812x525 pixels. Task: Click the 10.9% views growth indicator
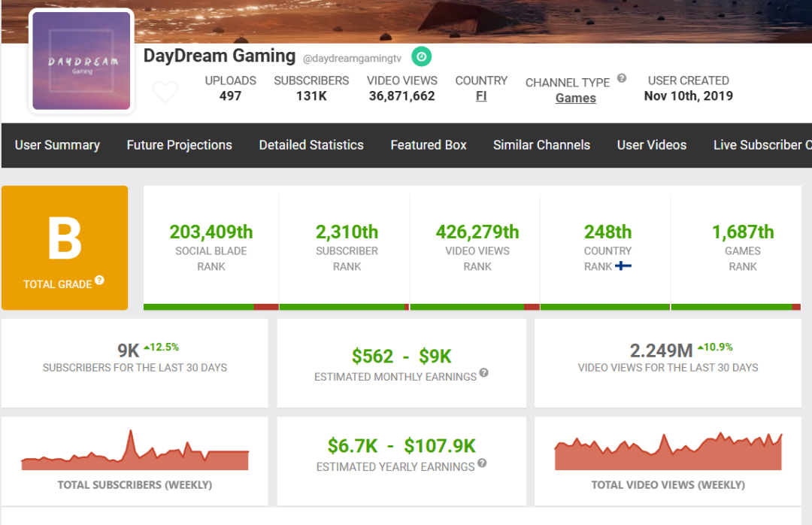[715, 347]
